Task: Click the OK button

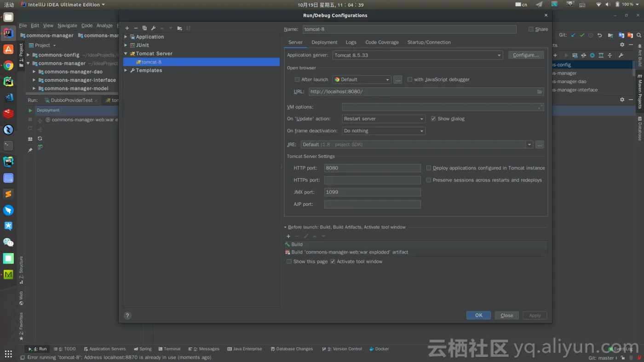Action: coord(478,316)
